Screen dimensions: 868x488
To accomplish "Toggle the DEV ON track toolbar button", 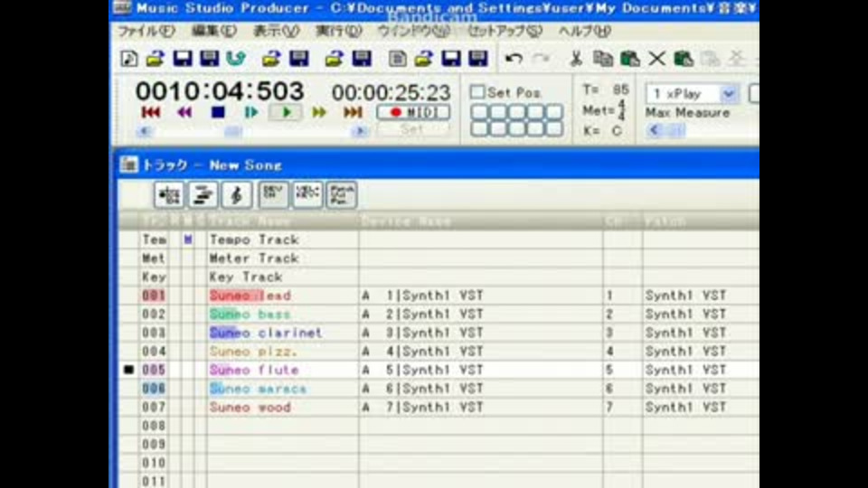I will tap(273, 195).
